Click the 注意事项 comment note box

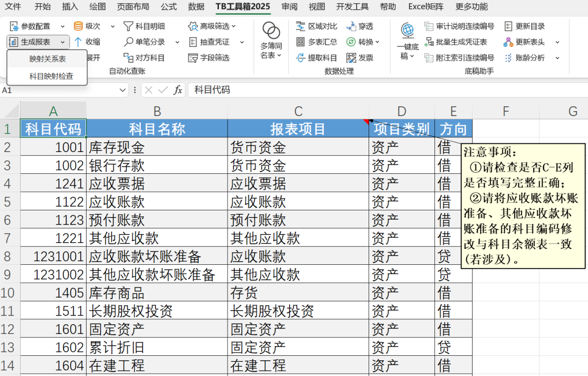tap(523, 206)
